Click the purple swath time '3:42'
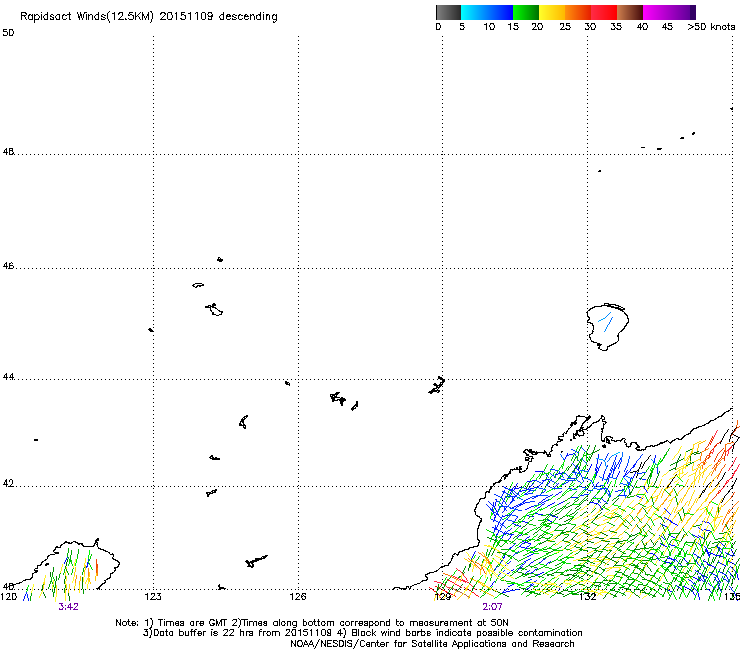This screenshot has height=650, width=740. pyautogui.click(x=68, y=607)
